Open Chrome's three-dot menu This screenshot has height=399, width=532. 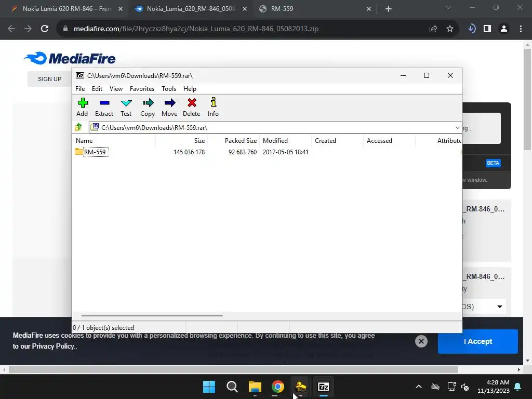[x=521, y=29]
